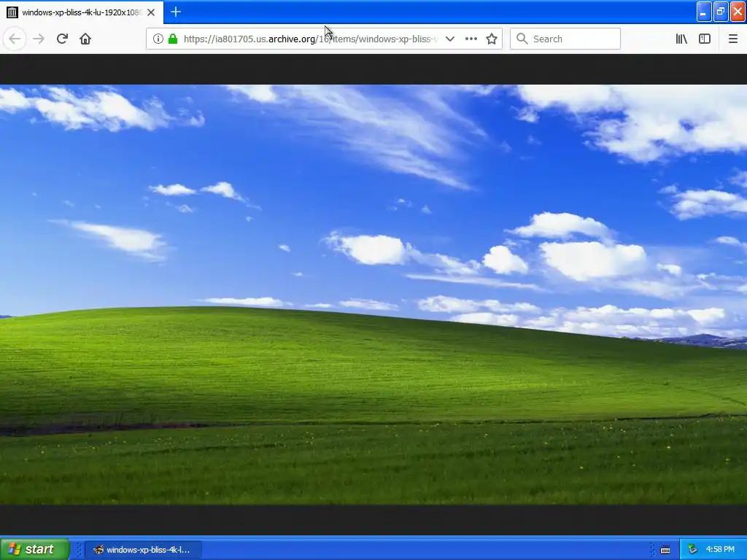Toggle the sidebar view
This screenshot has width=747, height=560.
click(705, 39)
